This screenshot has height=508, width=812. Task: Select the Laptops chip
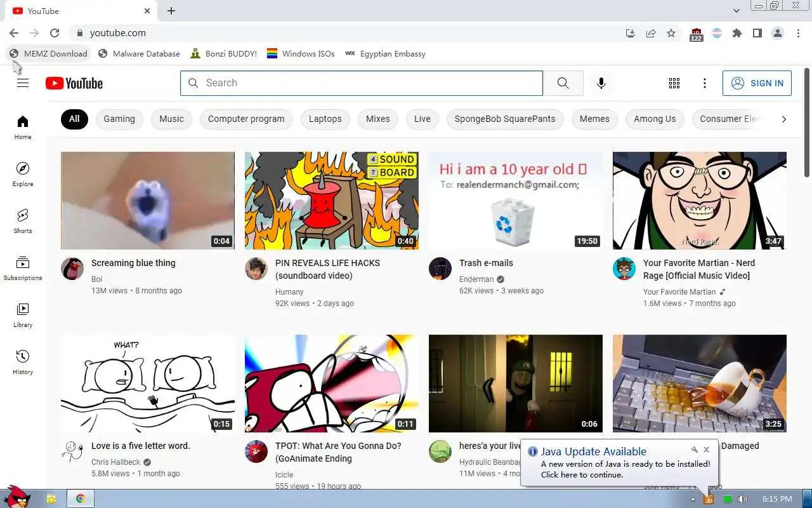point(325,119)
